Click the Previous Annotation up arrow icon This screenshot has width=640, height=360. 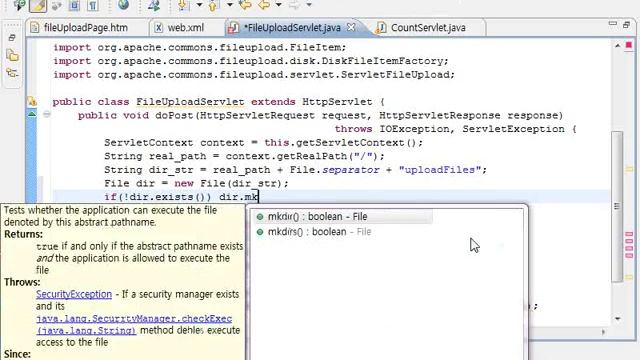[x=213, y=5]
